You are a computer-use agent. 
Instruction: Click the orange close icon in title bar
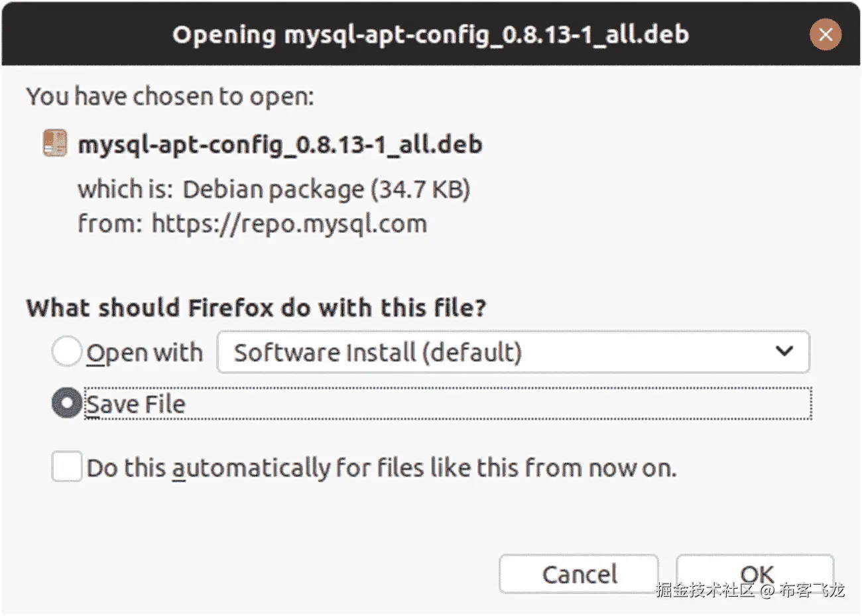tap(826, 34)
